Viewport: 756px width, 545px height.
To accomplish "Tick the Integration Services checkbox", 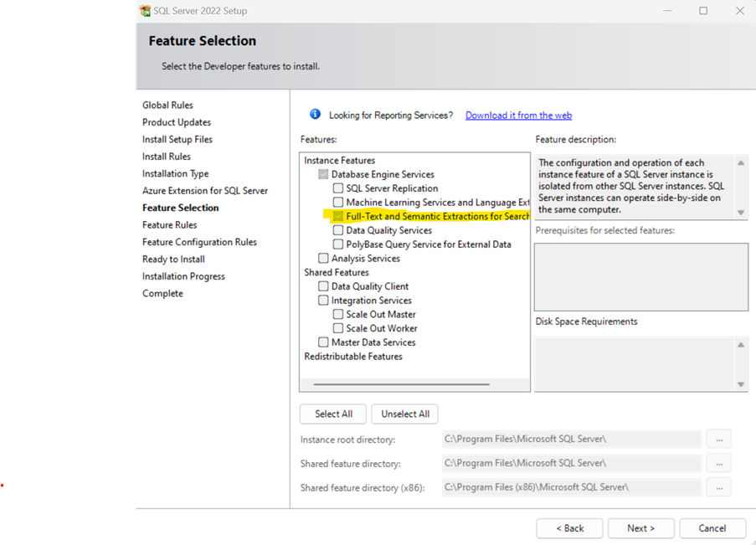I will pyautogui.click(x=323, y=301).
